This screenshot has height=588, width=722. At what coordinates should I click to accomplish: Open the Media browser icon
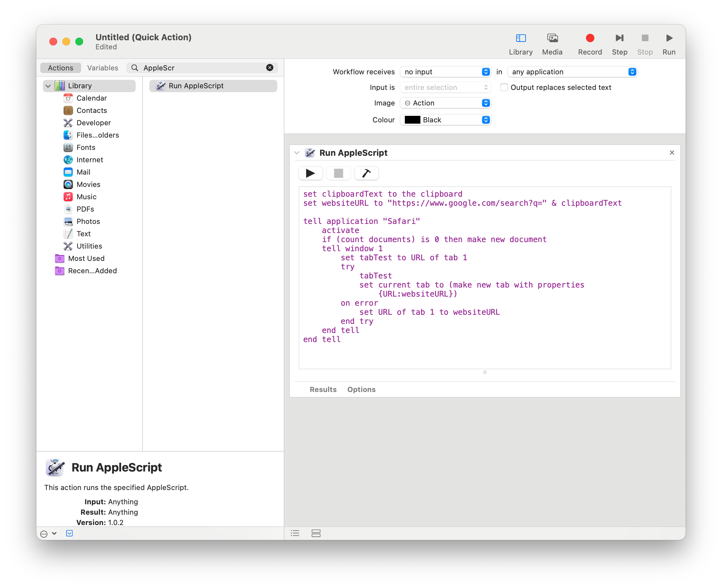tap(552, 38)
